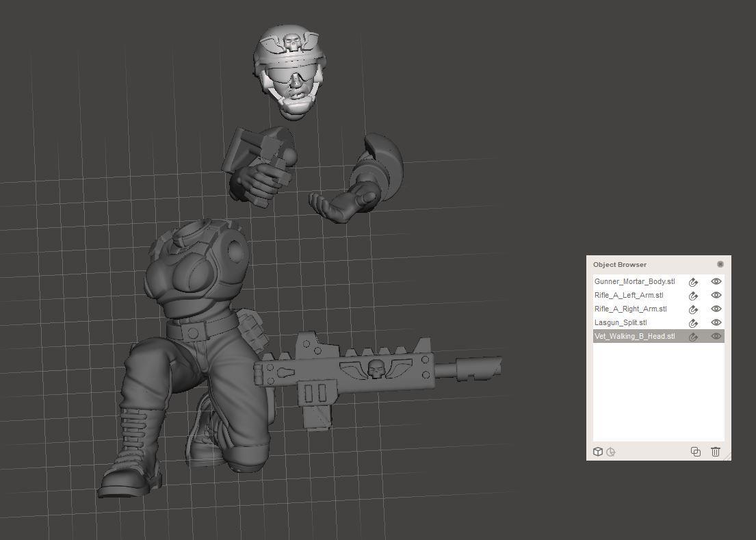The image size is (756, 540).
Task: Choose Rifle_A_Right_Arm.stl from Object Browser
Action: [630, 309]
